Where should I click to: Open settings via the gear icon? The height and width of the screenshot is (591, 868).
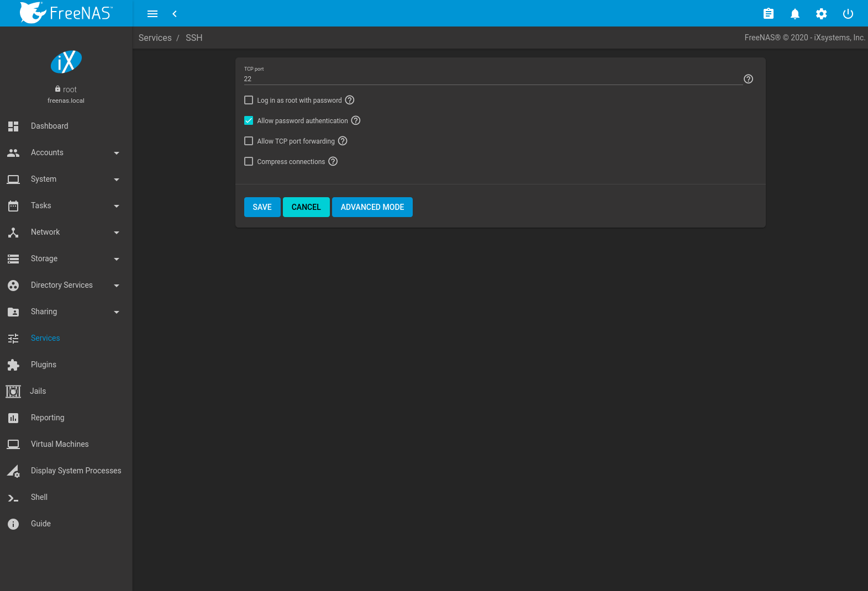[821, 14]
